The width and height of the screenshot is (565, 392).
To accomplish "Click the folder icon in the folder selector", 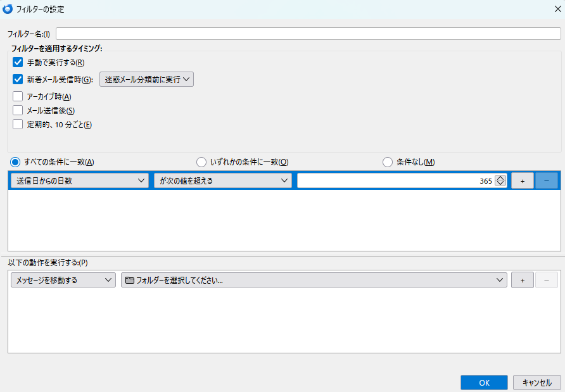I will (129, 279).
